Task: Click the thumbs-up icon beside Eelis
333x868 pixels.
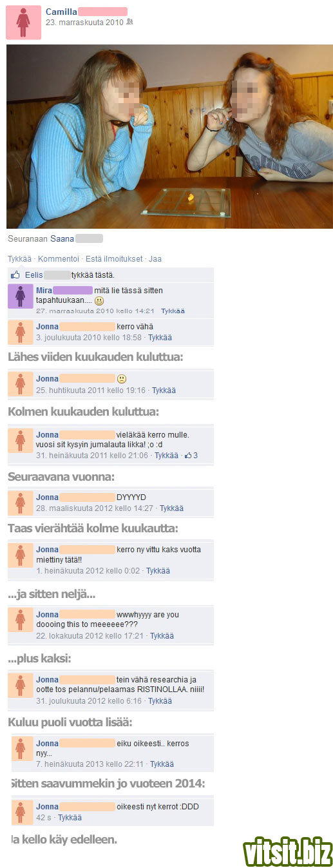Action: pos(15,275)
